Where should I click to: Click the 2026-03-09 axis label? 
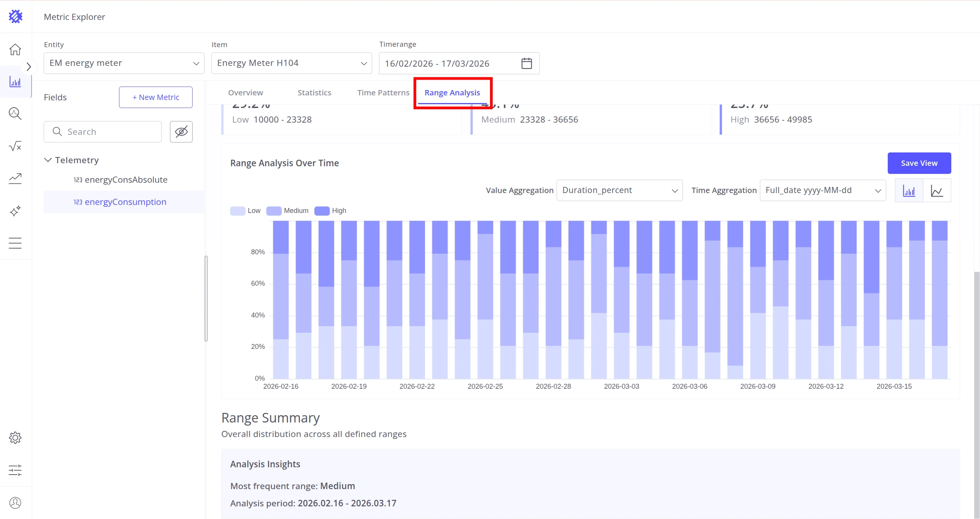click(x=758, y=386)
